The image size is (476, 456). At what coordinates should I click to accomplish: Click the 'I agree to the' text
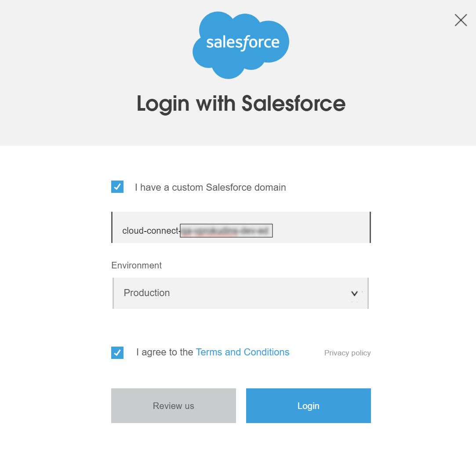[x=164, y=352]
